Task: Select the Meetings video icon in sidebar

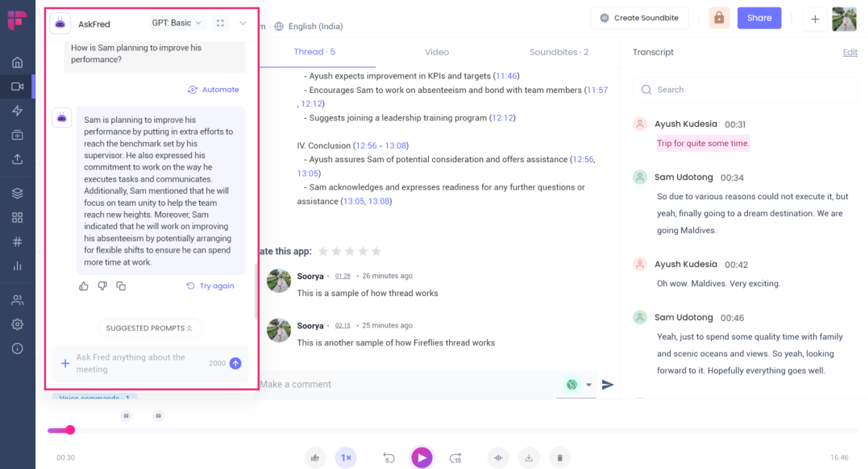Action: click(17, 86)
